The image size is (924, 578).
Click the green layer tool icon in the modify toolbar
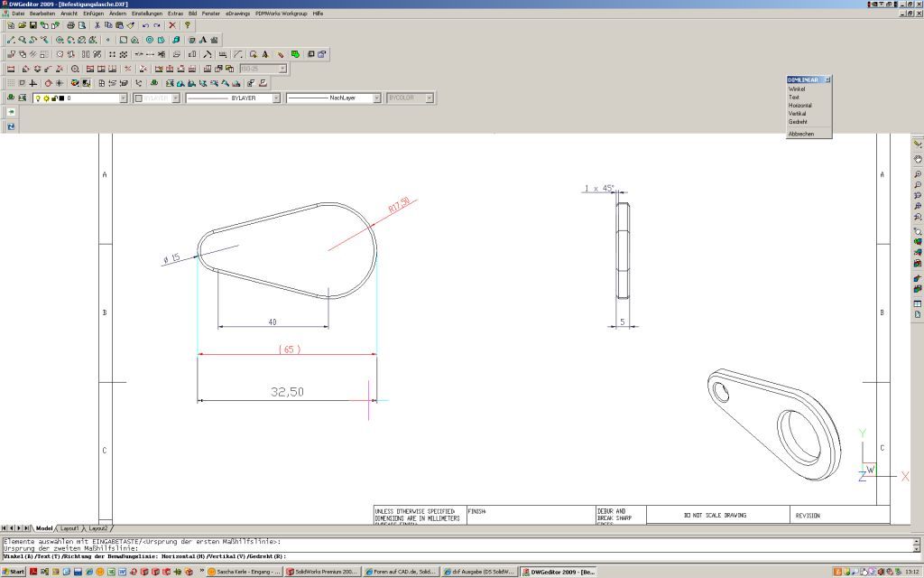tap(295, 54)
